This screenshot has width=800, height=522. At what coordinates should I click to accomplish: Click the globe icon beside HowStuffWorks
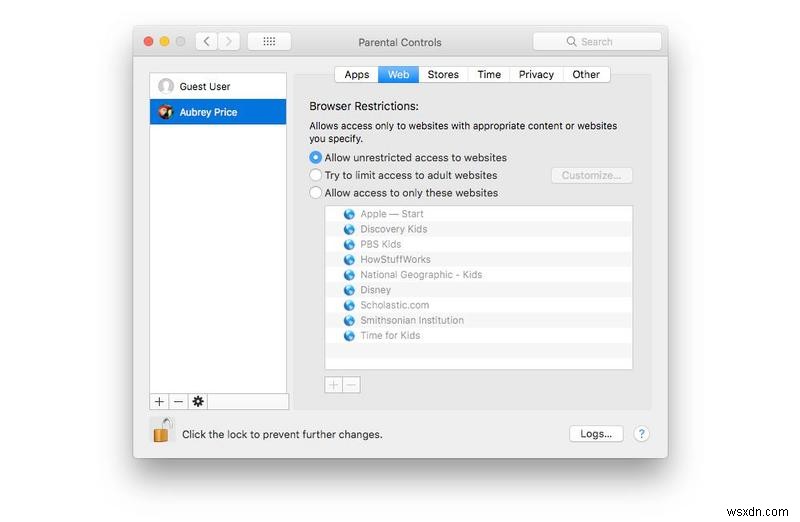click(349, 260)
